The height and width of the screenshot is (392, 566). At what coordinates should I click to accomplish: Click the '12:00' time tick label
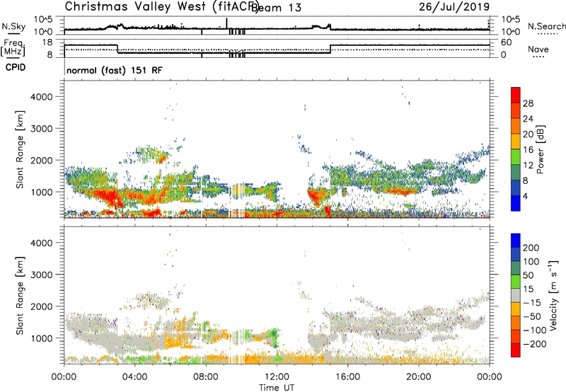[x=277, y=377]
